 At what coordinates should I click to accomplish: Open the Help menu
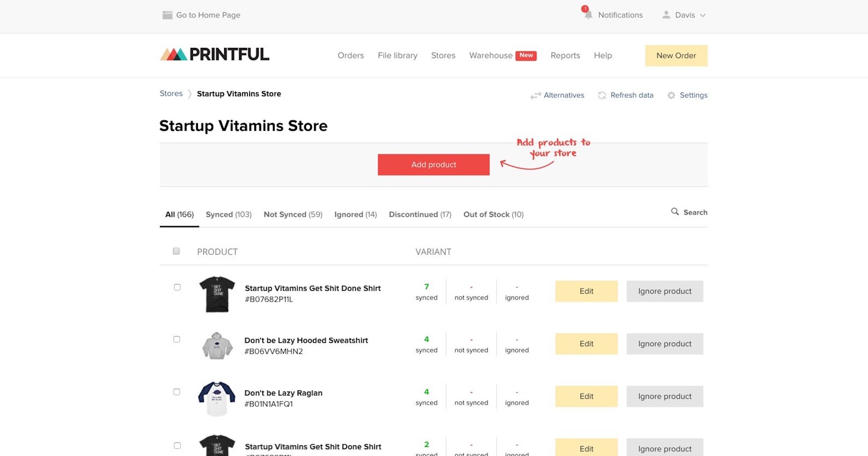point(603,56)
